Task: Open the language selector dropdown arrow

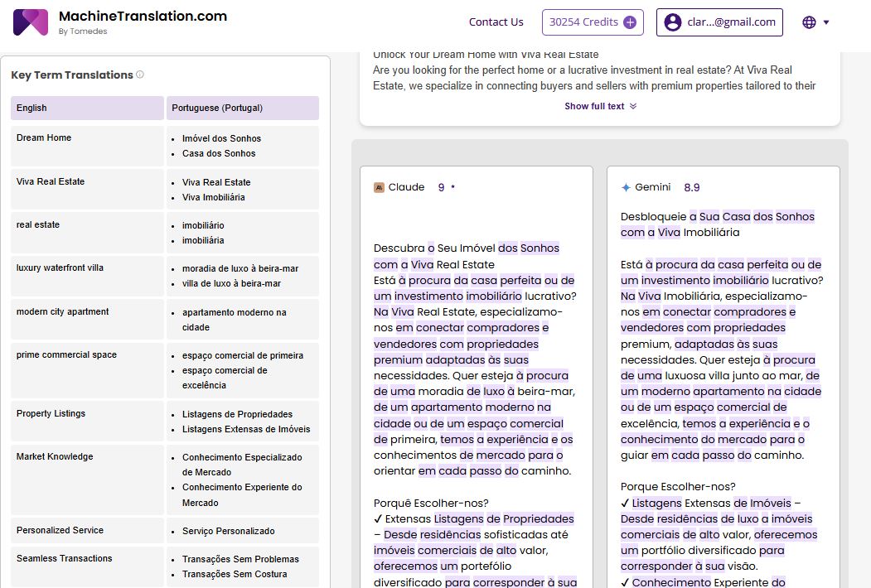Action: 826,22
